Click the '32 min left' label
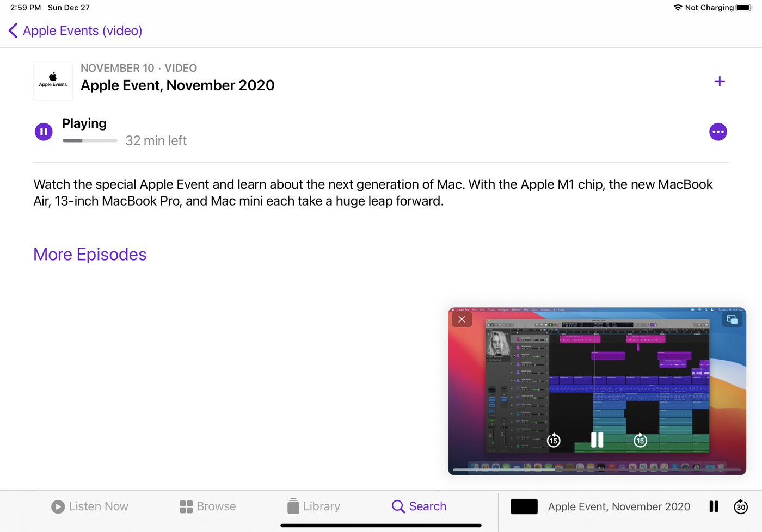Screen dimensions: 762x532 pyautogui.click(x=156, y=140)
